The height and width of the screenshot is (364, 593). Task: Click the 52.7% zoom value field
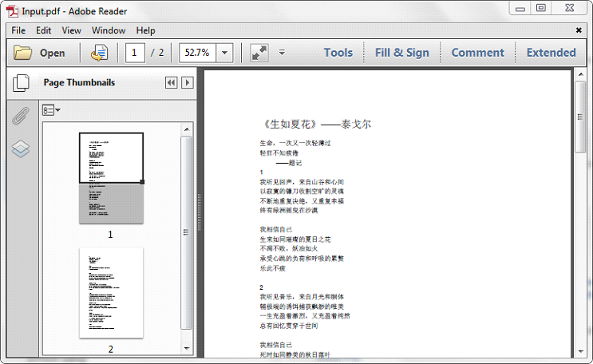[197, 53]
